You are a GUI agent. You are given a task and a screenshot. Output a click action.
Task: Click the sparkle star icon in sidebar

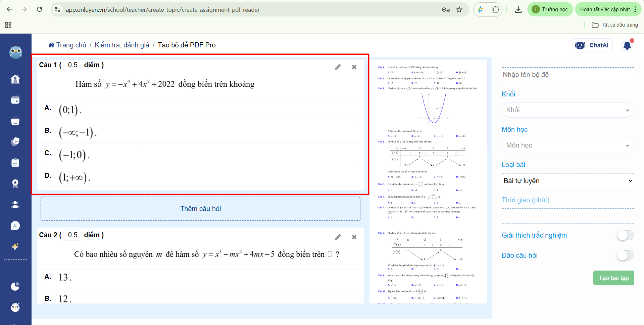tap(15, 247)
